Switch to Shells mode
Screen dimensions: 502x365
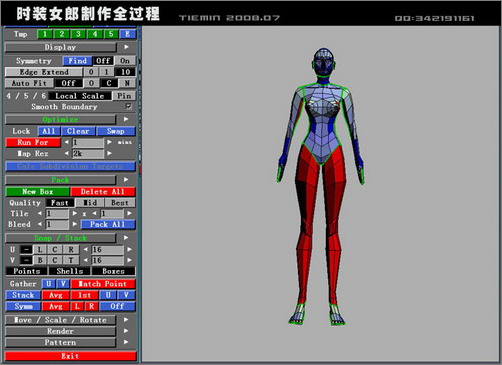click(70, 271)
